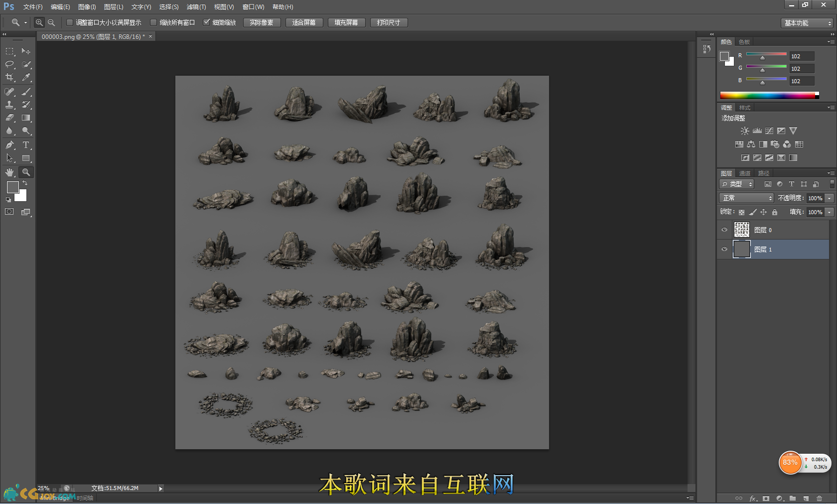Select the Crop tool
The image size is (837, 504).
point(9,77)
